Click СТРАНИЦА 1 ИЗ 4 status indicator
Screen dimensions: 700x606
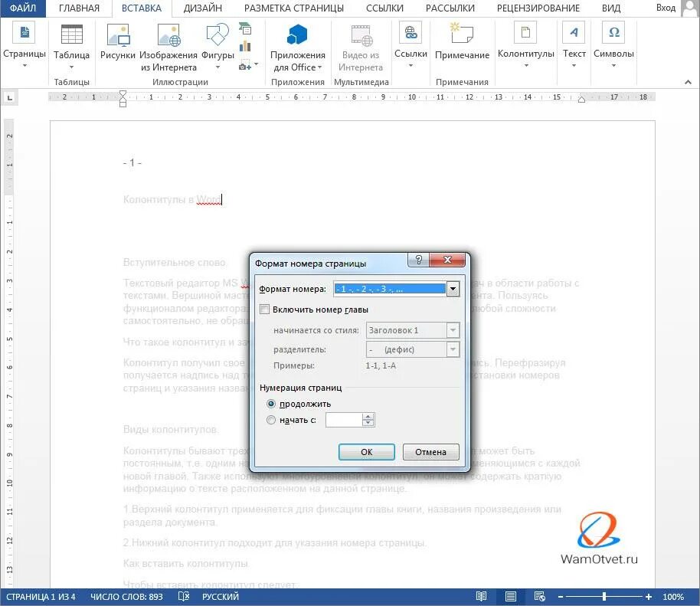(x=41, y=597)
